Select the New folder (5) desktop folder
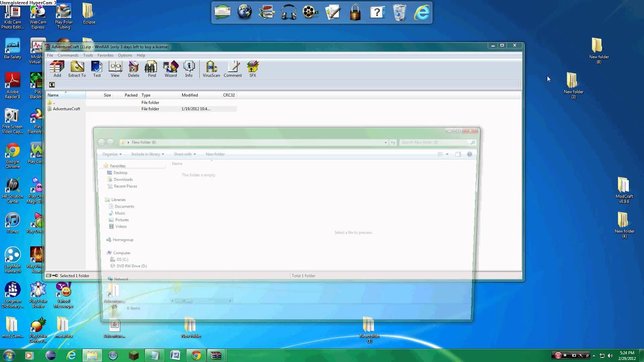This screenshot has height=362, width=644. pos(369,330)
